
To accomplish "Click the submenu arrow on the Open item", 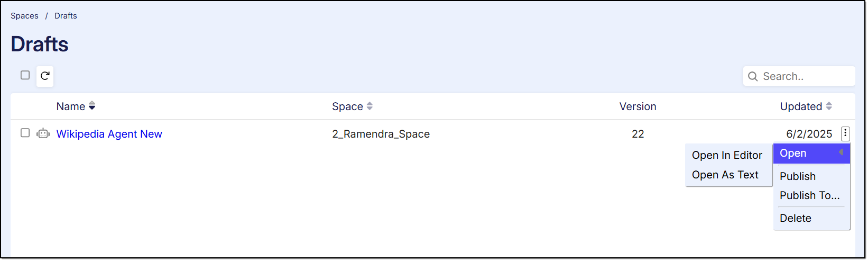I will click(841, 152).
